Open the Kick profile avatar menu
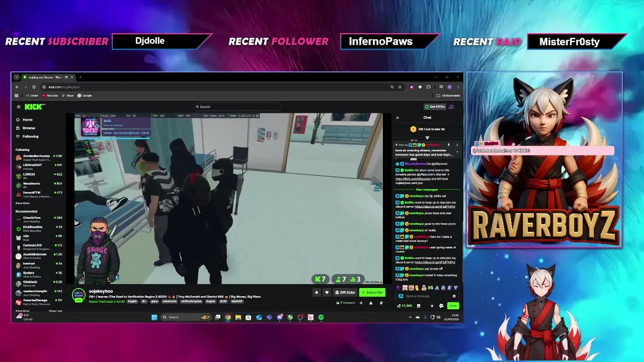The image size is (644, 362). click(451, 107)
